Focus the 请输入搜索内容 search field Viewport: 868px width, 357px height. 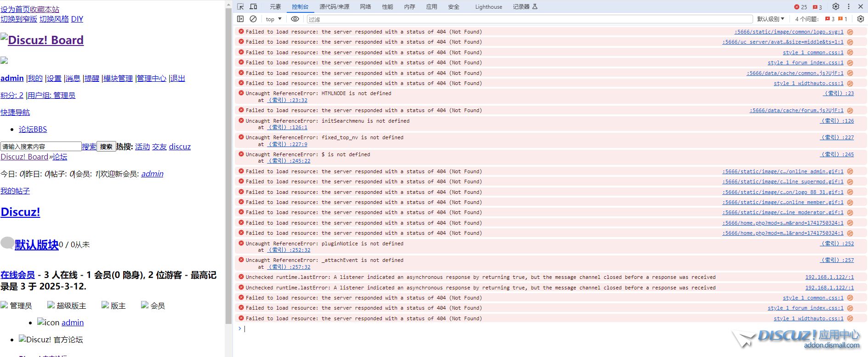click(x=41, y=147)
